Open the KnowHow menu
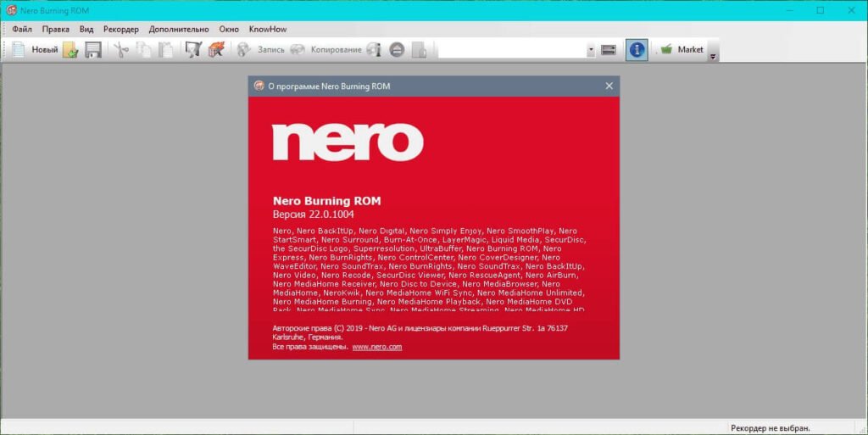Image resolution: width=868 pixels, height=435 pixels. coord(268,30)
